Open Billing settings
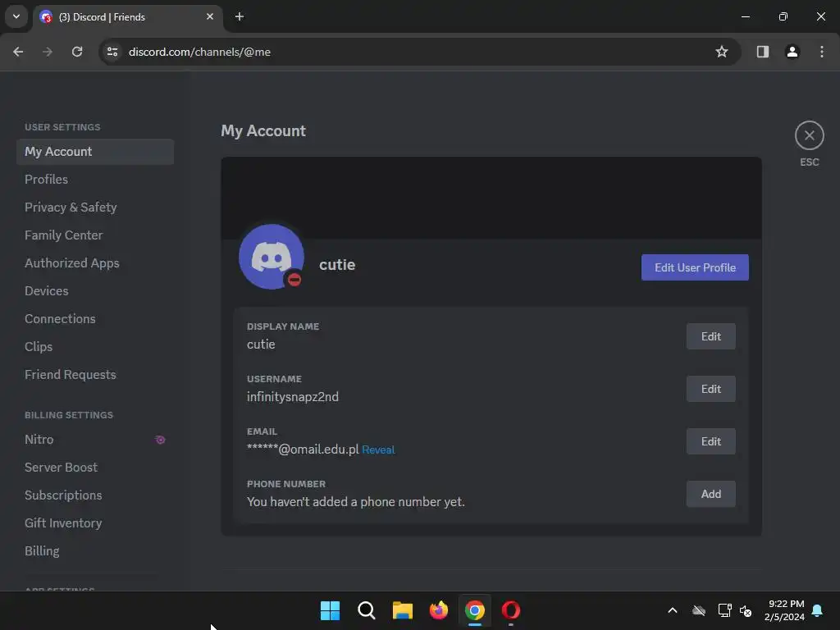Screen dimensions: 840x630 [x=95, y=550]
